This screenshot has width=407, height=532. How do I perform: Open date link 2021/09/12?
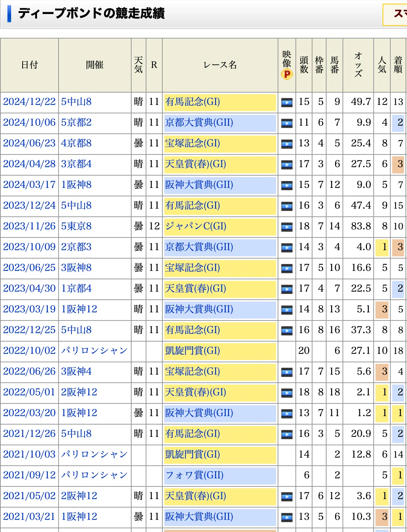click(29, 475)
